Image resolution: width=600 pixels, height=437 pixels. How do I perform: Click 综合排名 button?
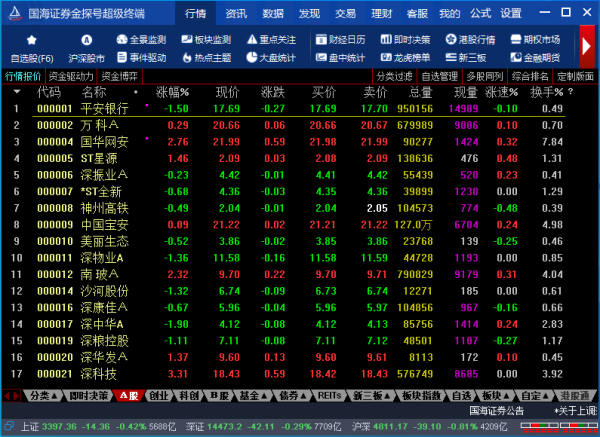(530, 77)
